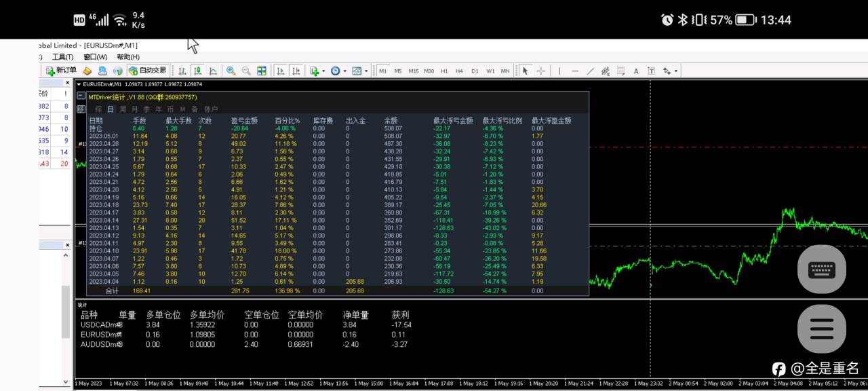Switch to line chart display

[x=213, y=71]
